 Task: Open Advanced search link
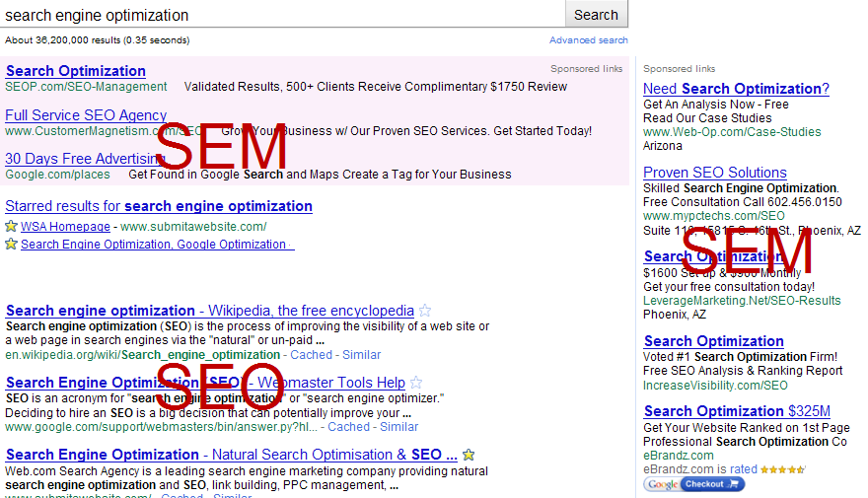point(588,40)
